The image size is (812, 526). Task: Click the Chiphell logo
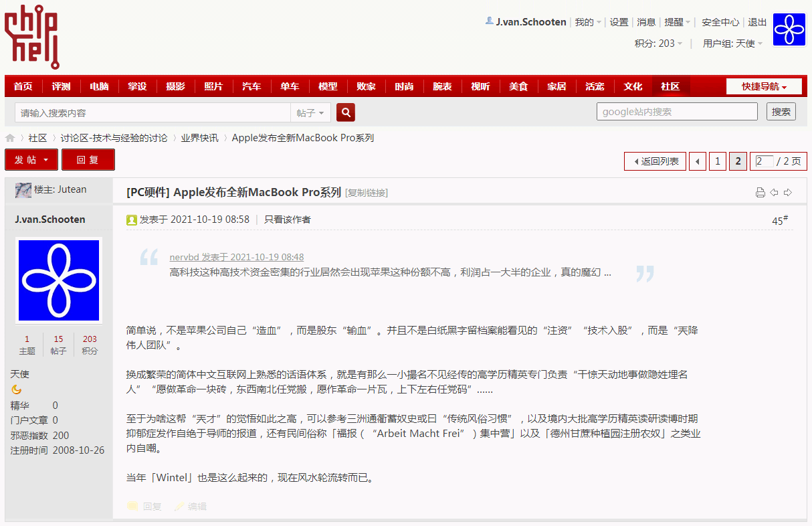(x=31, y=37)
